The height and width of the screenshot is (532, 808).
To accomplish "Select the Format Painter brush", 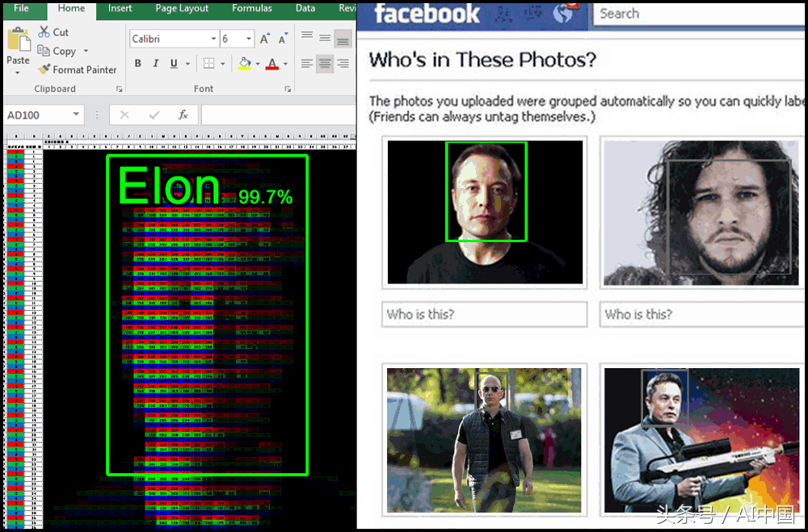I will click(x=44, y=69).
